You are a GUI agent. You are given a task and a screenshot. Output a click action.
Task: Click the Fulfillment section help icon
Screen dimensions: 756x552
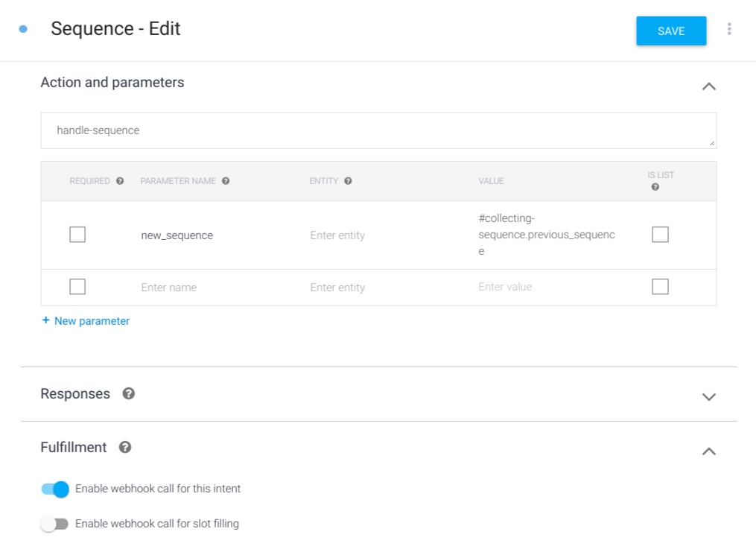(125, 448)
